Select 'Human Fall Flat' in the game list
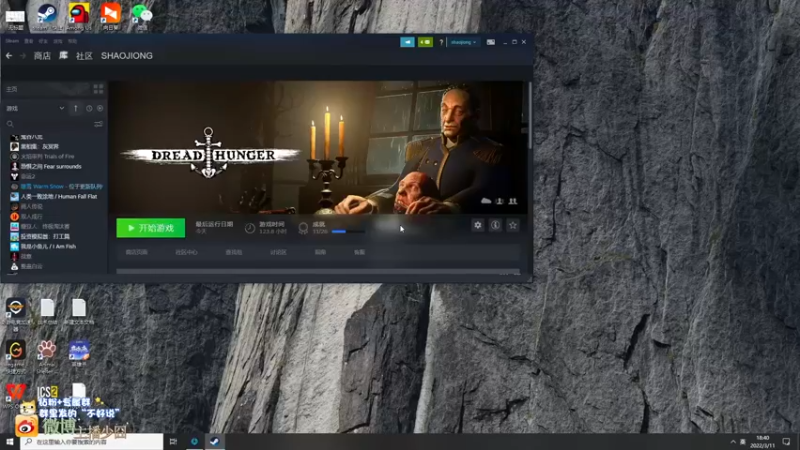 pyautogui.click(x=56, y=196)
